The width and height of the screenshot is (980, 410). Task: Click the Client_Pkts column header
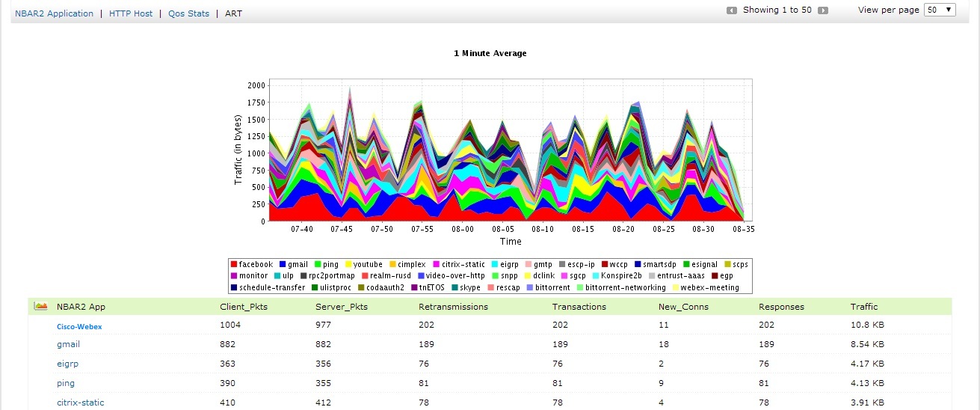(244, 307)
